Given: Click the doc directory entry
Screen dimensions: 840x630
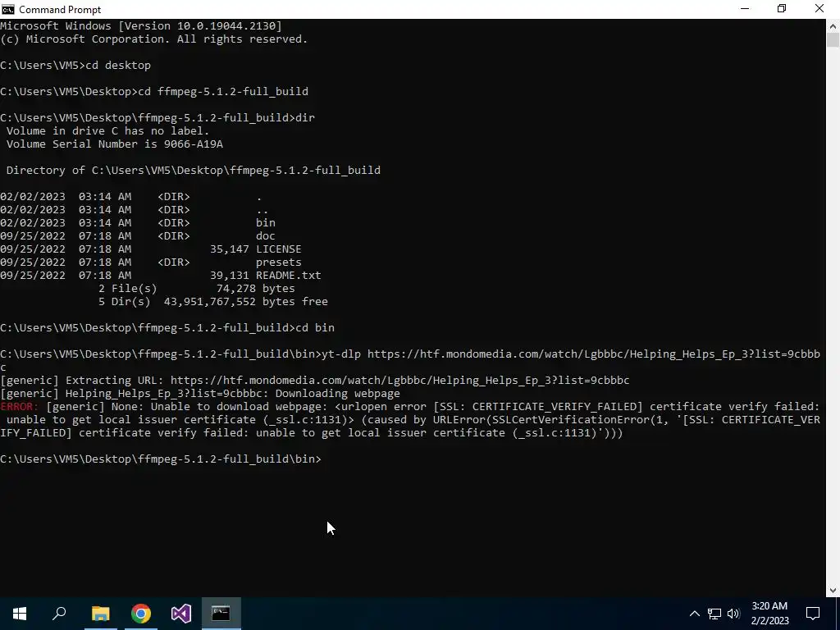Looking at the screenshot, I should click(x=266, y=236).
